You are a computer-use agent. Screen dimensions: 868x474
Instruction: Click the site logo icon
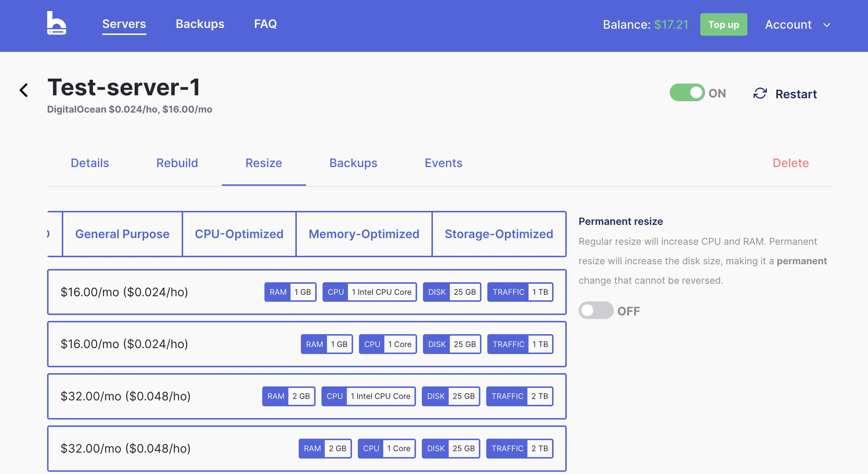[57, 23]
